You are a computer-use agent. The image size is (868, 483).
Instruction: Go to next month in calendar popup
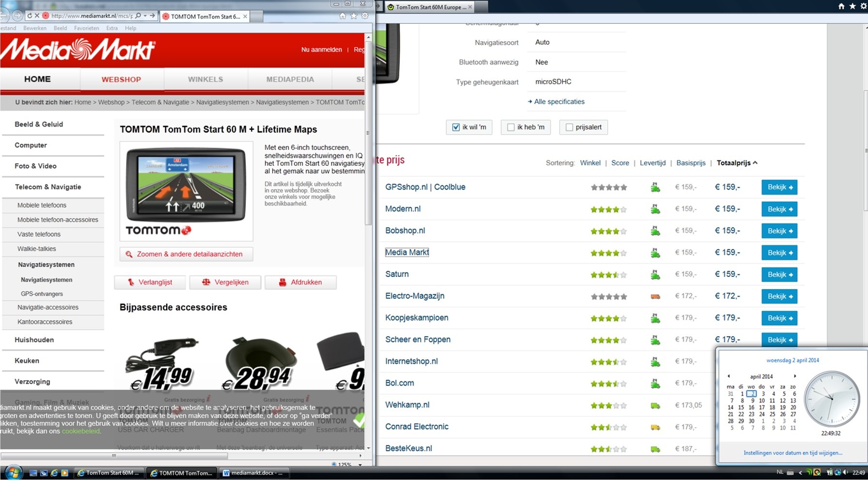click(x=795, y=376)
